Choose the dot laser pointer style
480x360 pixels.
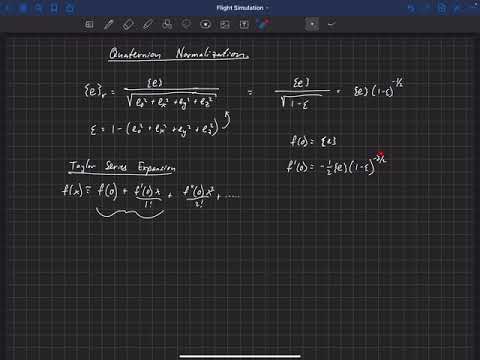pyautogui.click(x=312, y=24)
